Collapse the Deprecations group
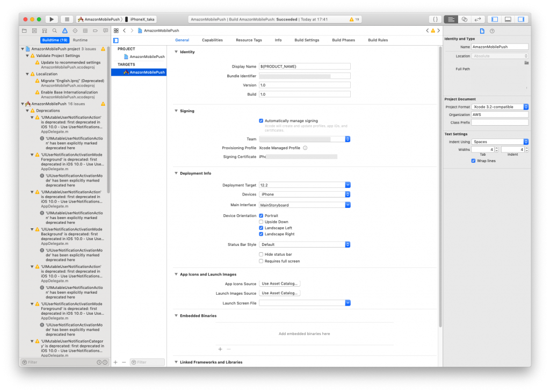 click(x=27, y=111)
